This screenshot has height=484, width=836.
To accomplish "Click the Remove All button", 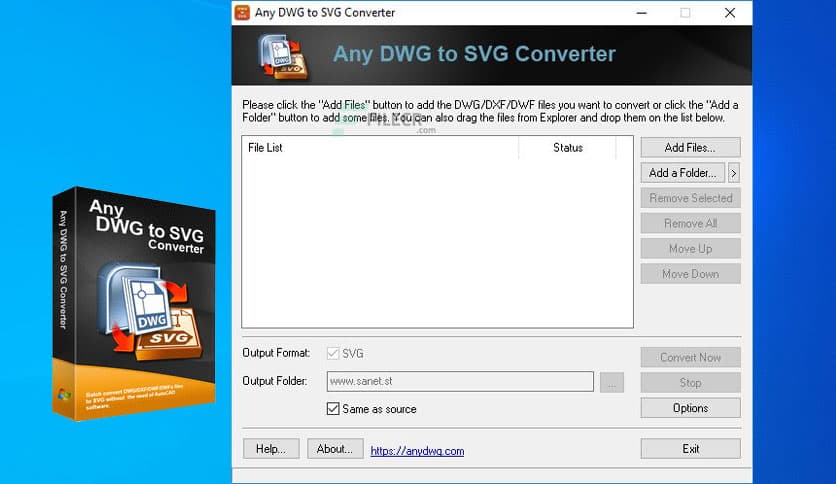I will click(x=690, y=223).
